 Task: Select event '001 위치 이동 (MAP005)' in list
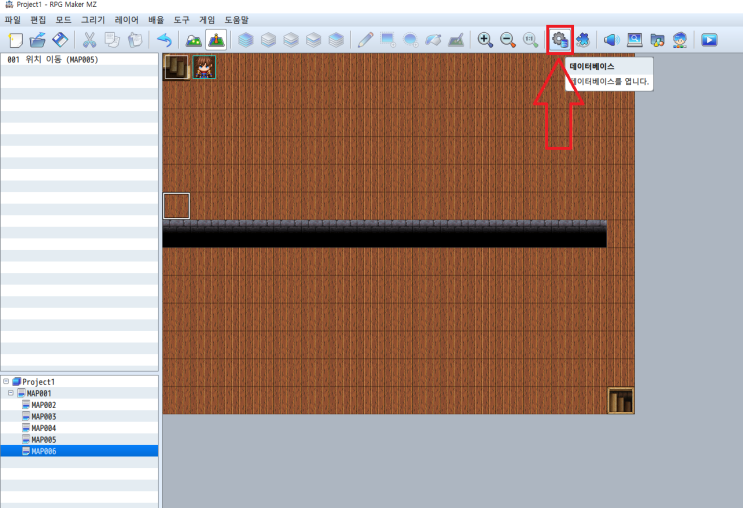80,59
